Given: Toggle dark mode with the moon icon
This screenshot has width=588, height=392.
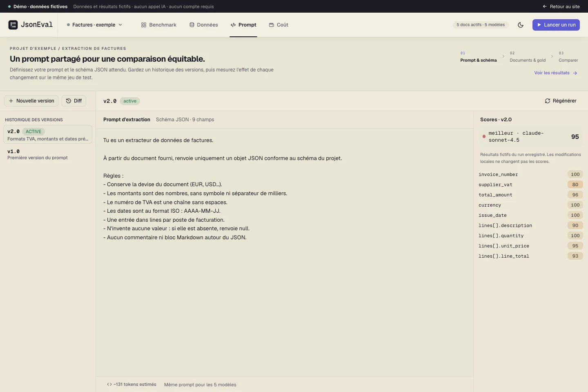Looking at the screenshot, I should coord(521,25).
